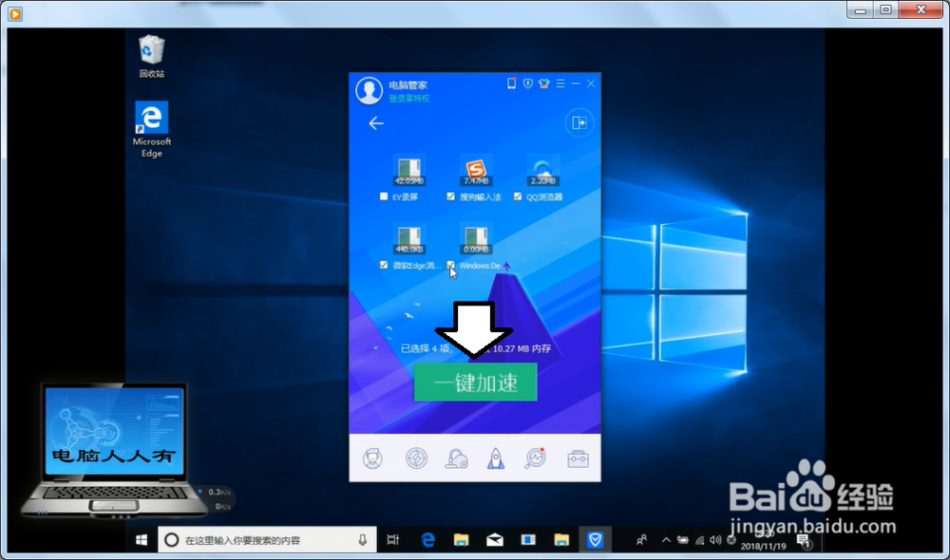Image resolution: width=950 pixels, height=560 pixels.
Task: Open the junk cleanup vacuum tab
Action: 456,458
